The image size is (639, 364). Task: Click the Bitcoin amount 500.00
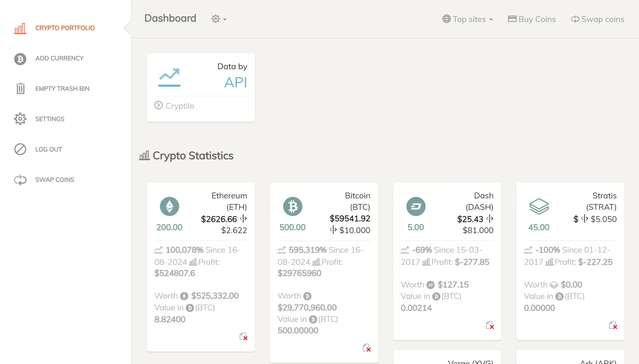pyautogui.click(x=293, y=227)
